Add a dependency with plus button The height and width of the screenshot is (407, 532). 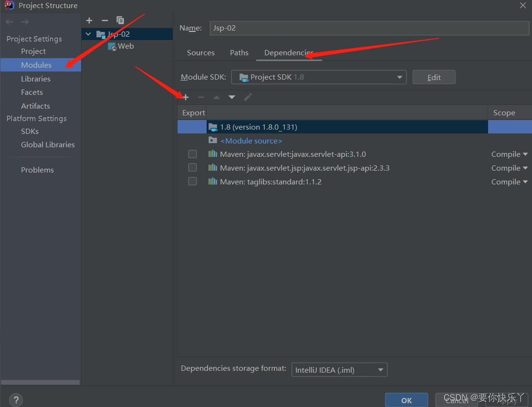pyautogui.click(x=185, y=98)
